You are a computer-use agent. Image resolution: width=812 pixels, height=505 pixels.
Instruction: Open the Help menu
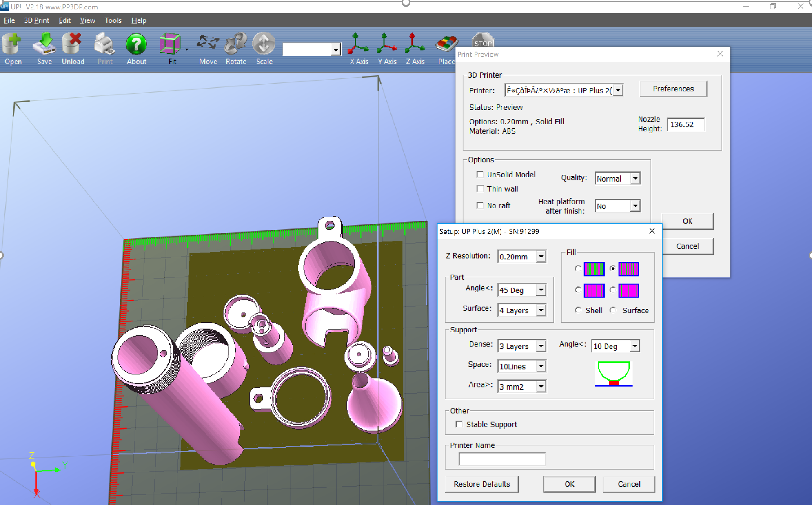(x=139, y=20)
